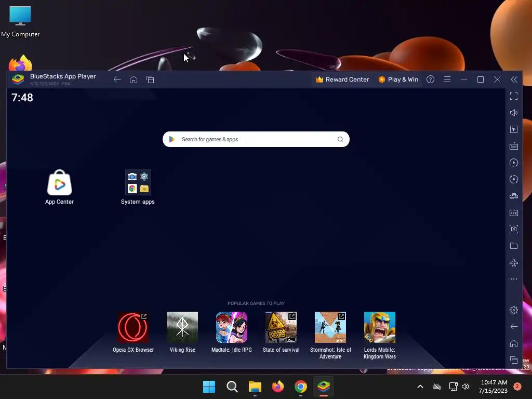Go to home via title bar icon
This screenshot has height=399, width=532.
134,79
